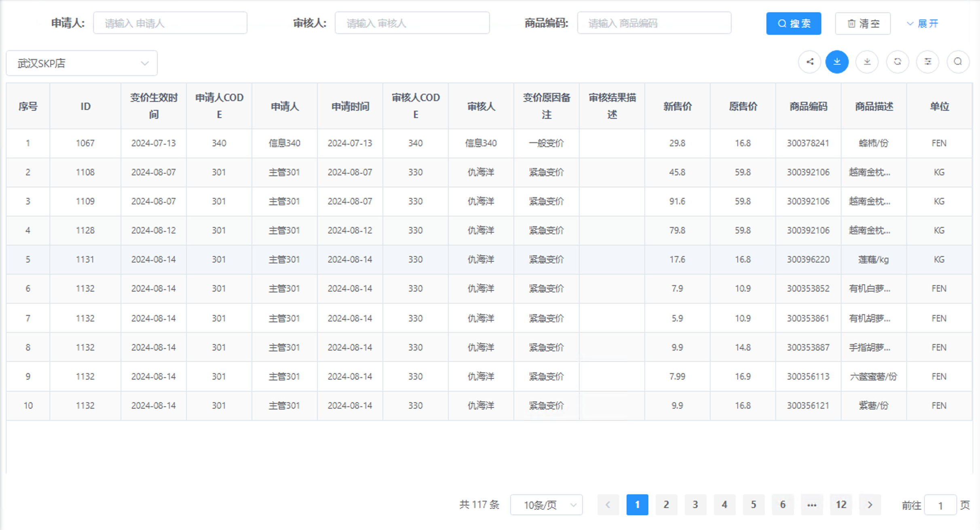The width and height of the screenshot is (980, 530).
Task: Click the white outlined download icon
Action: click(867, 62)
